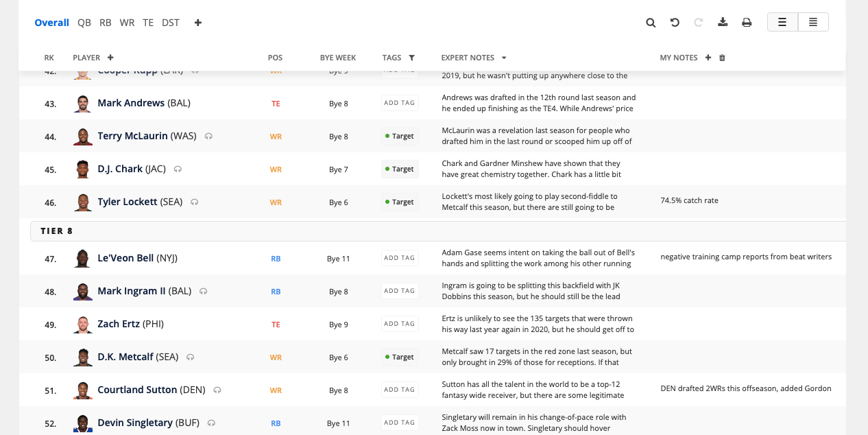Image resolution: width=868 pixels, height=435 pixels.
Task: Click the plus icon beside My Notes
Action: (708, 58)
